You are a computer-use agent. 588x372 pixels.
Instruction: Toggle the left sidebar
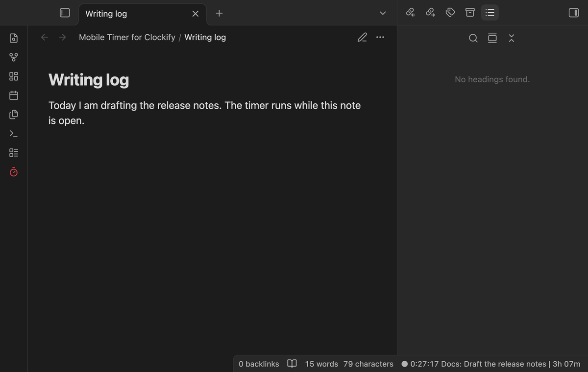tap(65, 13)
